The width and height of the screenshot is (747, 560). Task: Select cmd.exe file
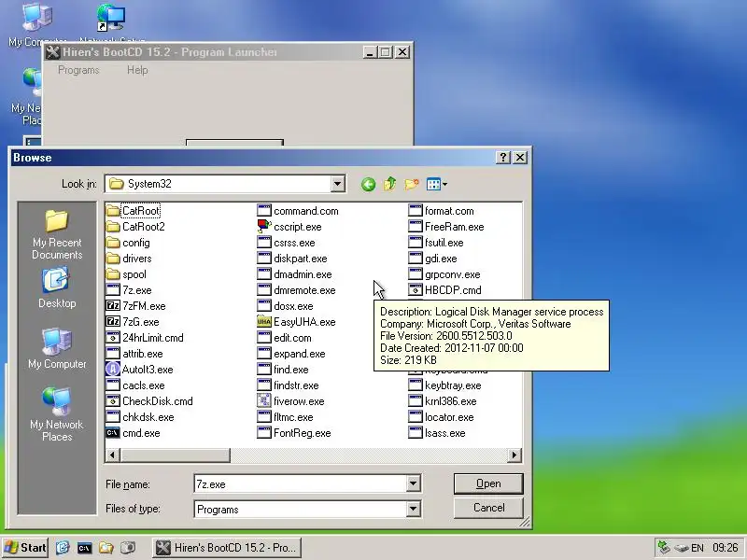(x=134, y=433)
